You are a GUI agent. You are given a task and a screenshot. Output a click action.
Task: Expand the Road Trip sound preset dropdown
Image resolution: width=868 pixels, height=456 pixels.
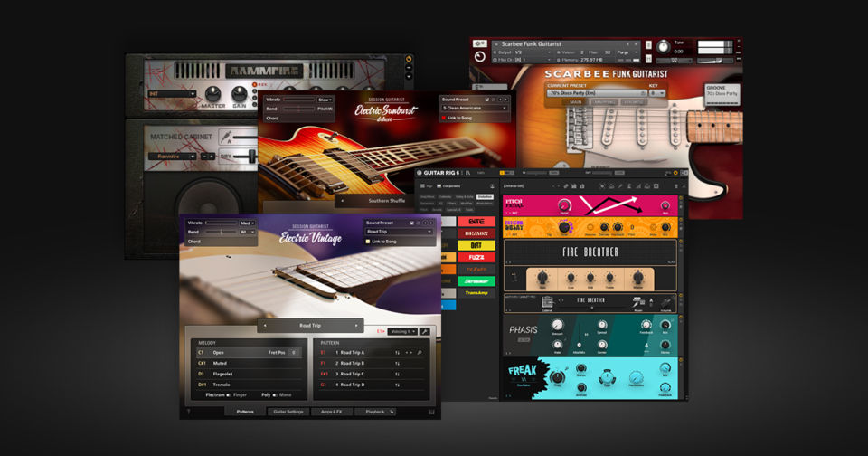pyautogui.click(x=399, y=232)
